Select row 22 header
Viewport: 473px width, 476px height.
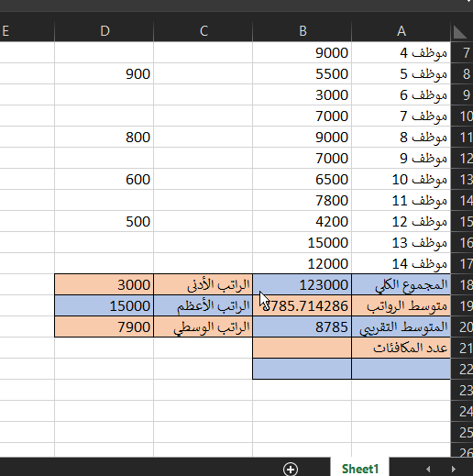pos(462,369)
